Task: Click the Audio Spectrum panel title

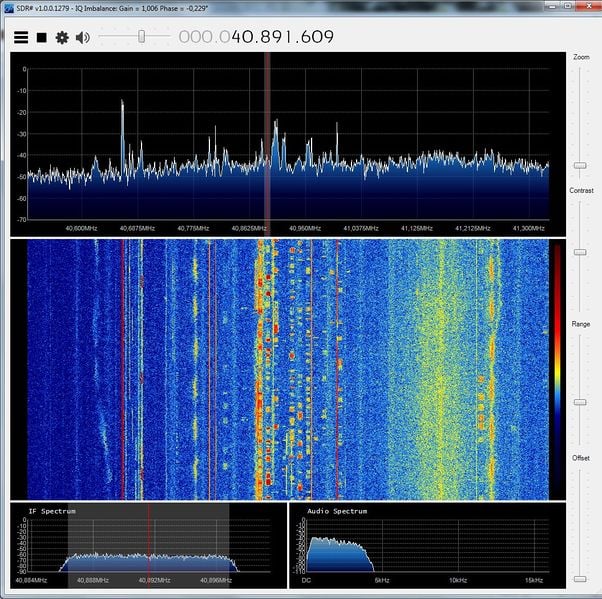Action: [337, 511]
